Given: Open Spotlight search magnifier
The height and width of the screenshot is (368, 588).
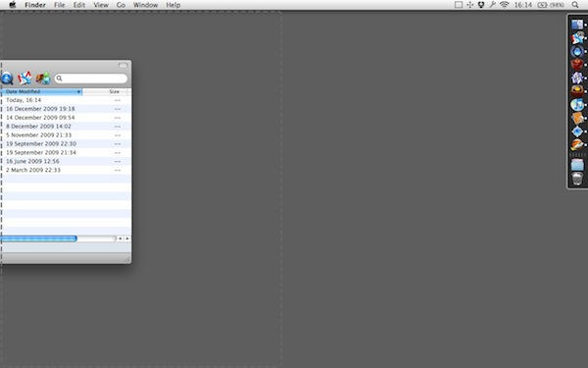Looking at the screenshot, I should (575, 5).
